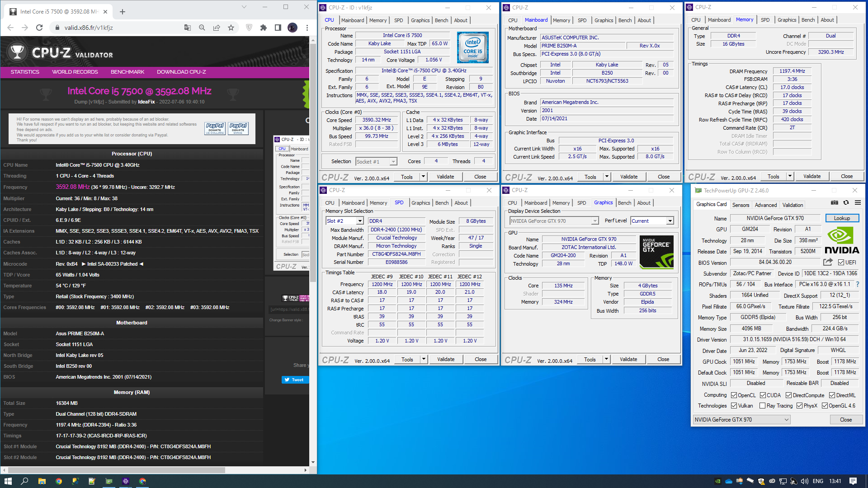Expand Tools arrow in CPU-Z Mainboard window
868x488 pixels.
pos(607,177)
